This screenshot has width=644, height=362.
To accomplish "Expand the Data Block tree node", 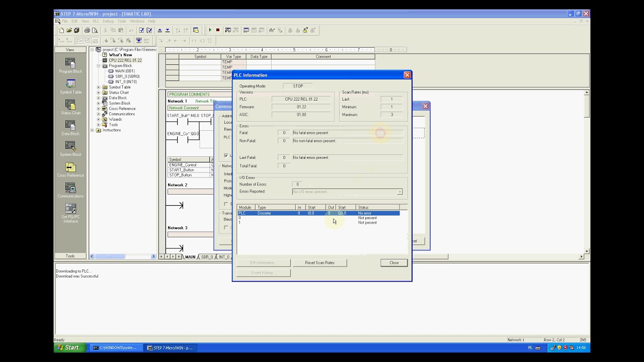I will (x=99, y=98).
